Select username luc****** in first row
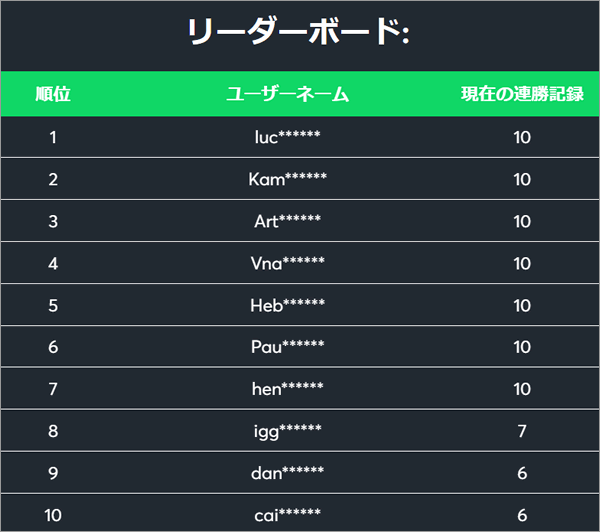Screen dimensions: 600x532 (287, 137)
